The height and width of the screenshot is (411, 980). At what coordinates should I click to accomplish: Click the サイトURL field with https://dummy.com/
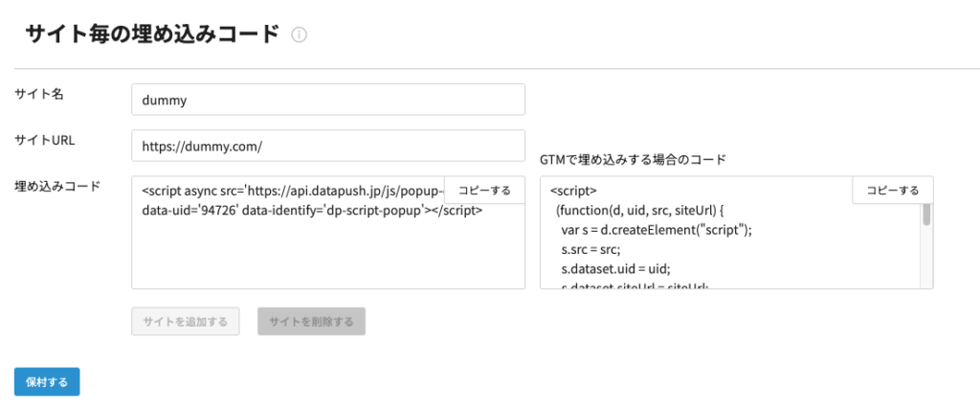click(x=328, y=146)
